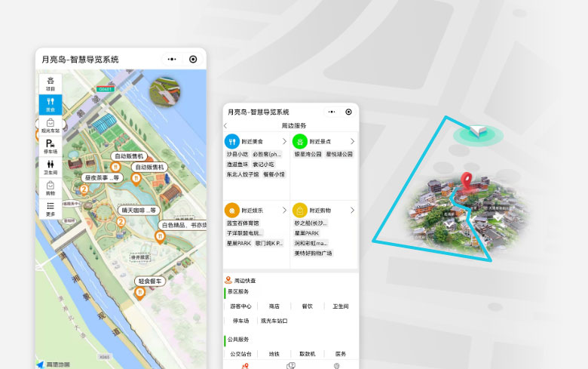Close the 周边服务 mini-program via circle button

tap(348, 112)
